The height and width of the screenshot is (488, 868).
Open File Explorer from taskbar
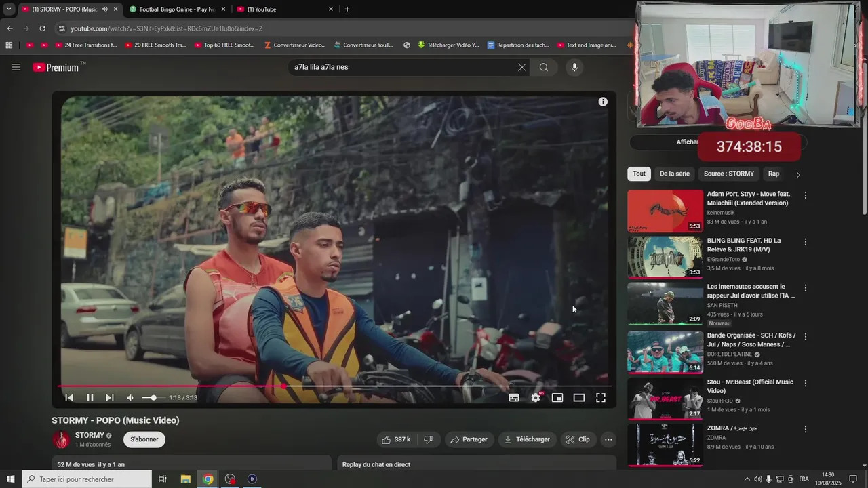186,479
